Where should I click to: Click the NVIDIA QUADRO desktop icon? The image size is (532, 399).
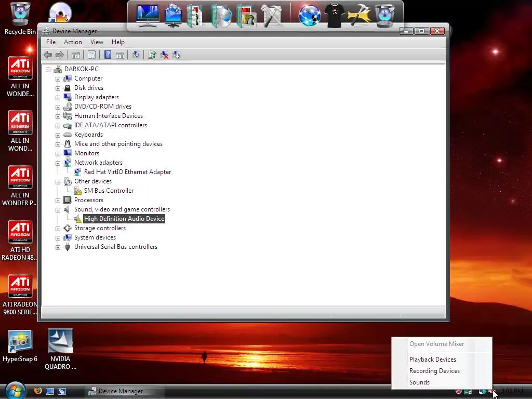60,350
